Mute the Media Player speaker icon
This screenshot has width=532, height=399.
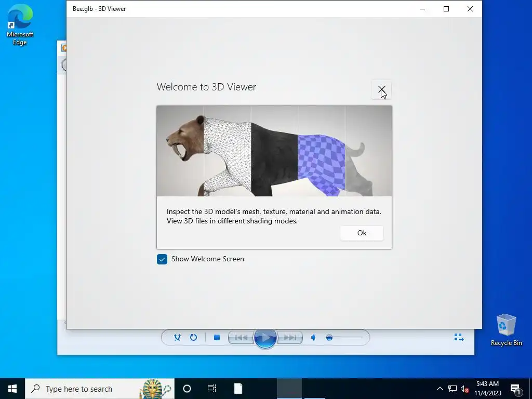point(313,338)
